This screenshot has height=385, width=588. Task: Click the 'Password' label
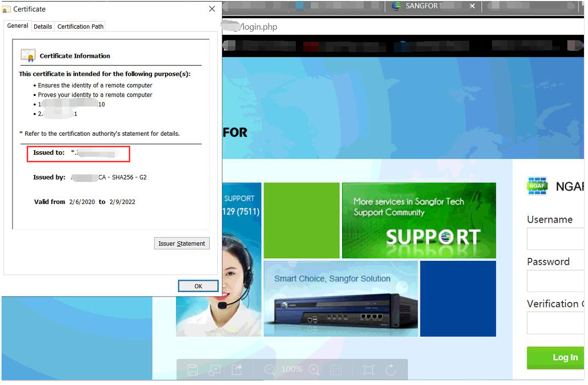[548, 262]
